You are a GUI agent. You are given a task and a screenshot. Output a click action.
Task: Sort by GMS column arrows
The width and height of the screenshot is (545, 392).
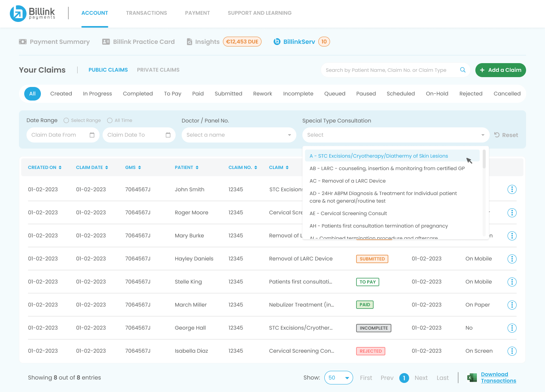[139, 167]
